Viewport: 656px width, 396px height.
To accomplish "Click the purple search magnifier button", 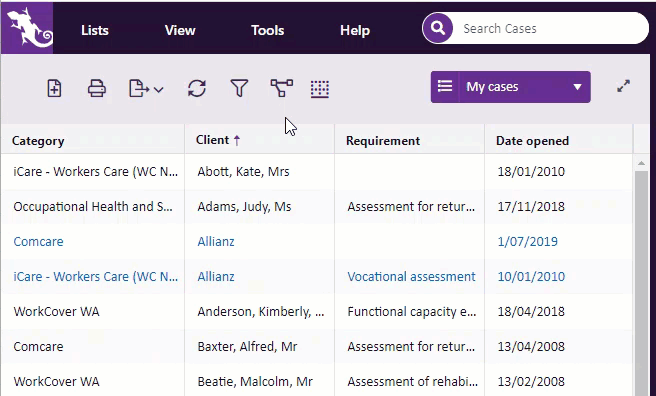I will [x=438, y=28].
